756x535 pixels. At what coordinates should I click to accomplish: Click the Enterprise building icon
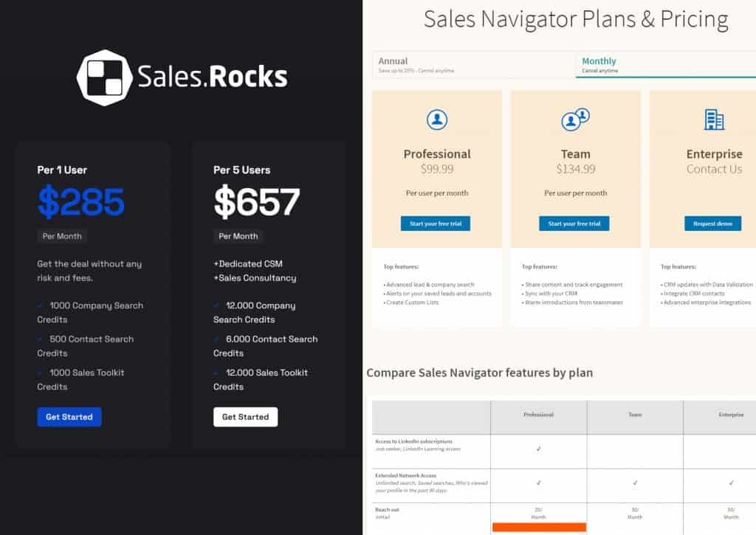tap(712, 119)
